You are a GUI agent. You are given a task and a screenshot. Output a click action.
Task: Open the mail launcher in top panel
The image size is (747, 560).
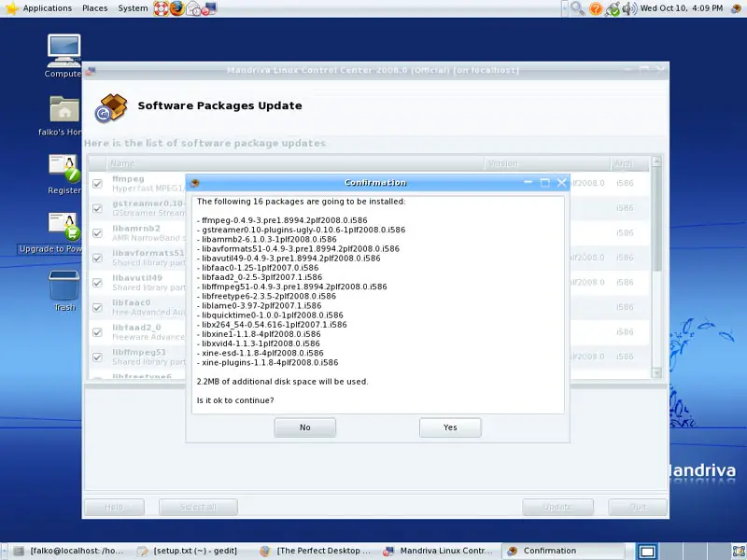[193, 8]
